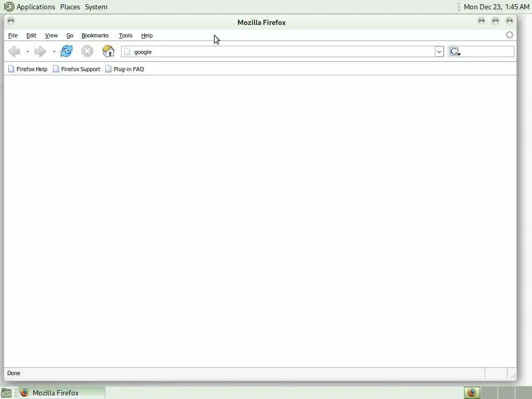The image size is (532, 399).
Task: Open the Tools menu
Action: pyautogui.click(x=126, y=35)
